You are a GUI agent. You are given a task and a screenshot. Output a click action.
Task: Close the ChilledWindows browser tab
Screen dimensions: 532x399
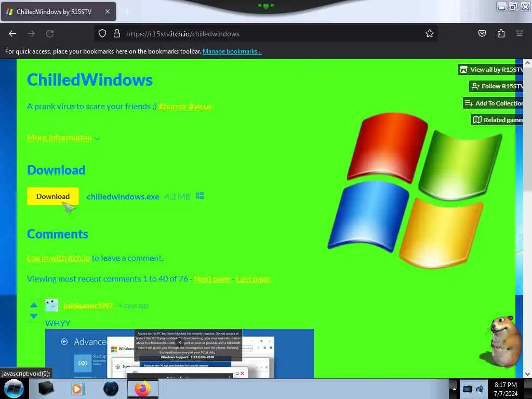(x=107, y=11)
